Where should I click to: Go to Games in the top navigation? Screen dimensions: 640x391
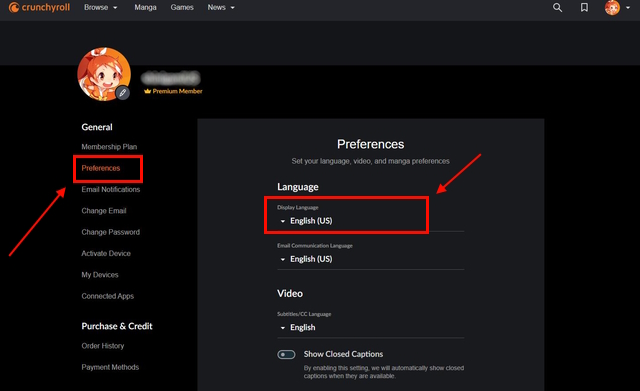coord(182,7)
